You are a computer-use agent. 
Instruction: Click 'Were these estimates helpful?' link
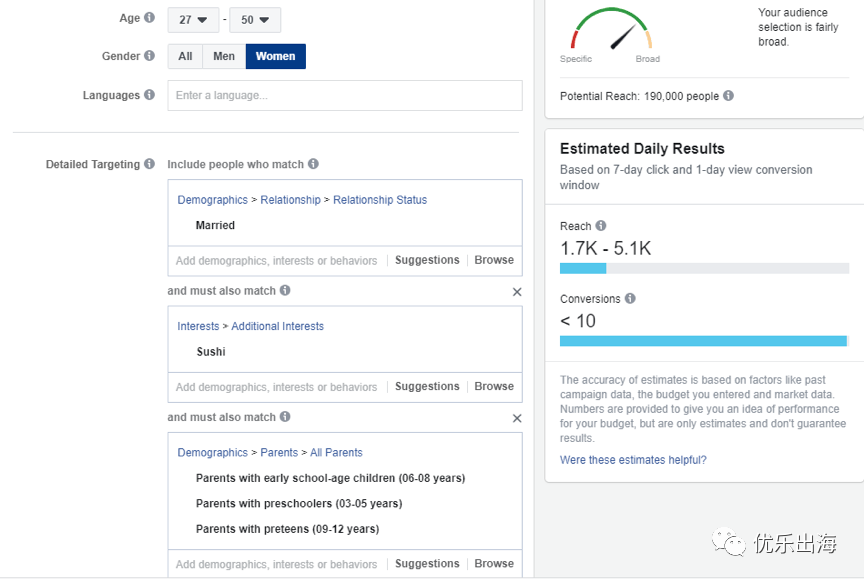[x=633, y=460]
